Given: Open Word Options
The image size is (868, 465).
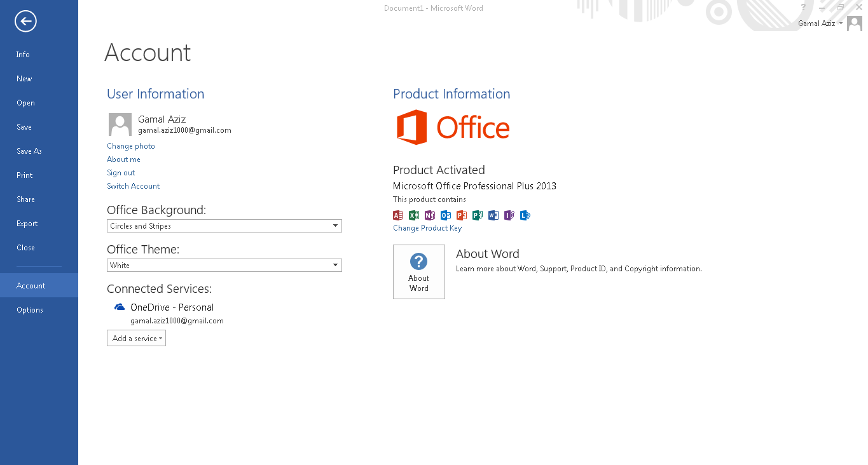Looking at the screenshot, I should coord(39,310).
